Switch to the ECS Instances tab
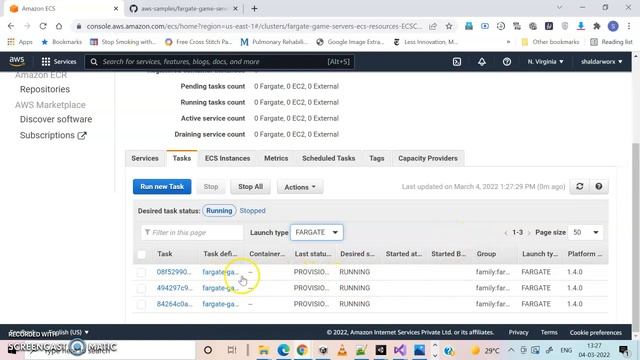The image size is (640, 360). tap(227, 158)
